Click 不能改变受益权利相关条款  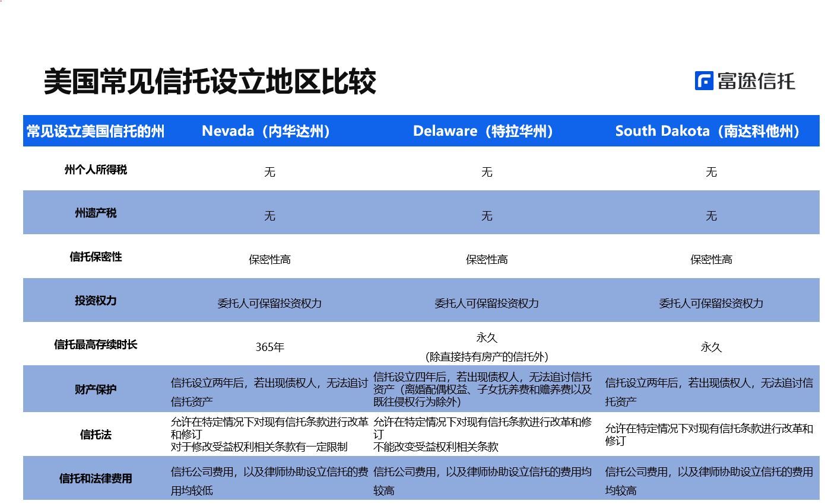436,447
